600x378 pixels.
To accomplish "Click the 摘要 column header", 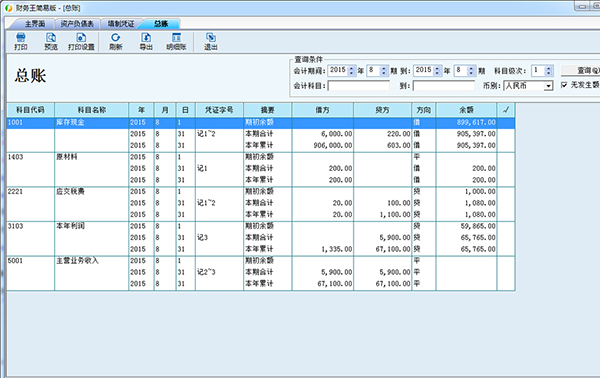I will coord(267,110).
